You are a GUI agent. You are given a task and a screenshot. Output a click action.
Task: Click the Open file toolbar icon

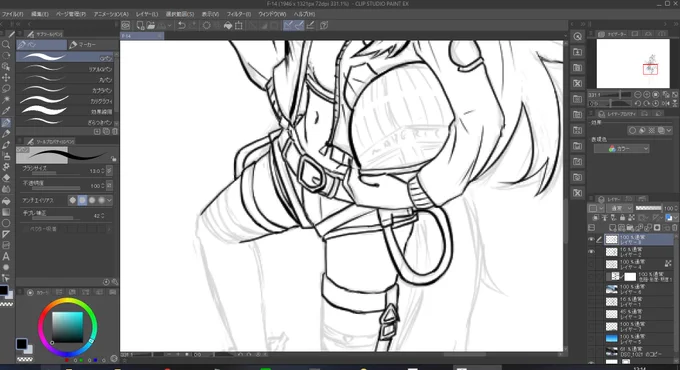pyautogui.click(x=150, y=25)
